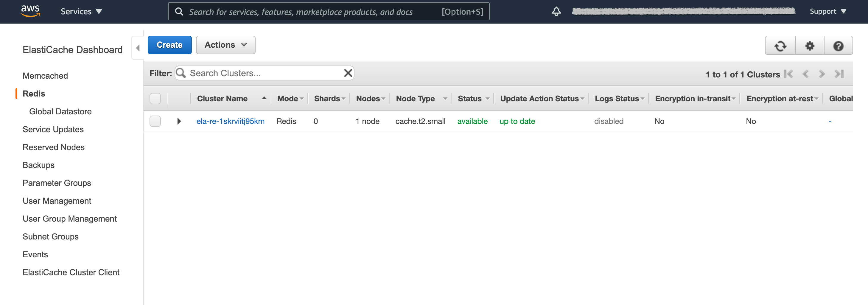Open Service Updates in sidebar
Image resolution: width=868 pixels, height=305 pixels.
coord(53,129)
